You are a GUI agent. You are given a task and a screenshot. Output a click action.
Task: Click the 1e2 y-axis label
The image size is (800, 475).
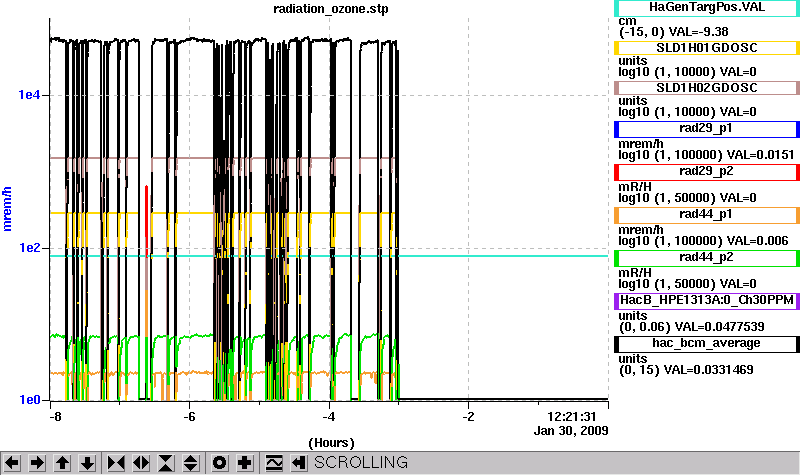tap(29, 247)
